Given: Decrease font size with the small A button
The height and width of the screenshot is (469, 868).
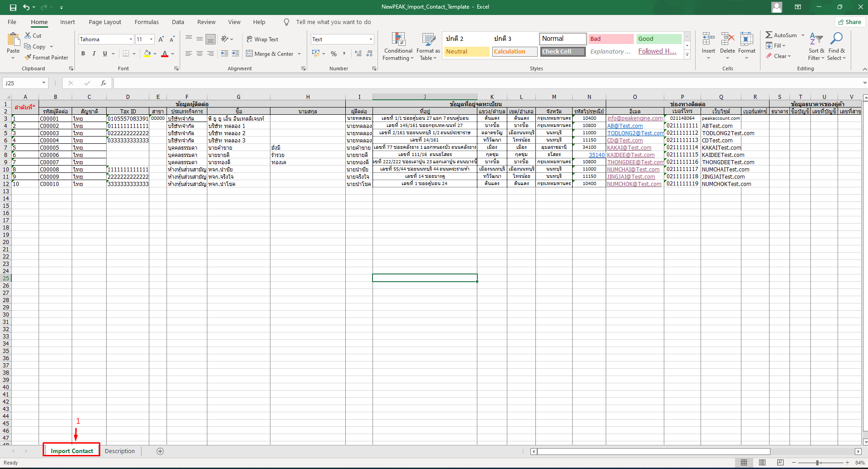Looking at the screenshot, I should (x=172, y=39).
